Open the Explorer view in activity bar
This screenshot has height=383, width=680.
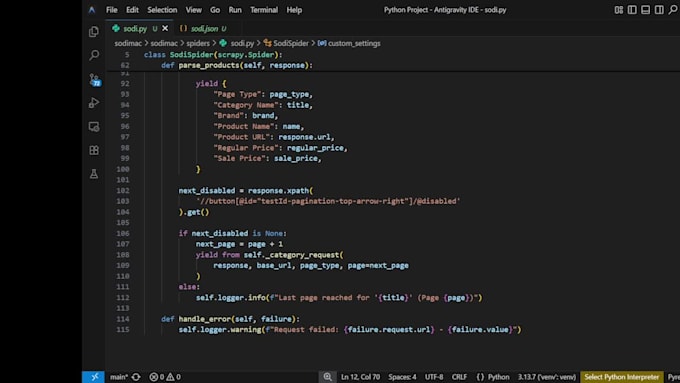click(94, 32)
